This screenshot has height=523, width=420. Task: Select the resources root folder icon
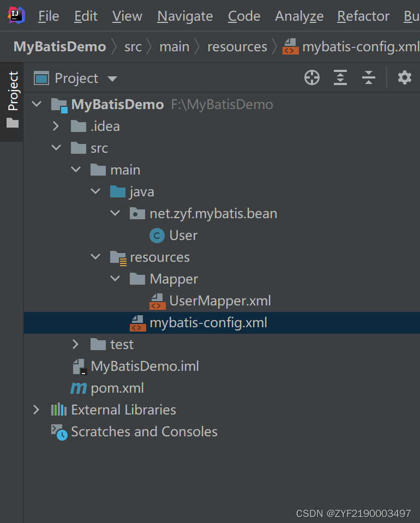118,258
